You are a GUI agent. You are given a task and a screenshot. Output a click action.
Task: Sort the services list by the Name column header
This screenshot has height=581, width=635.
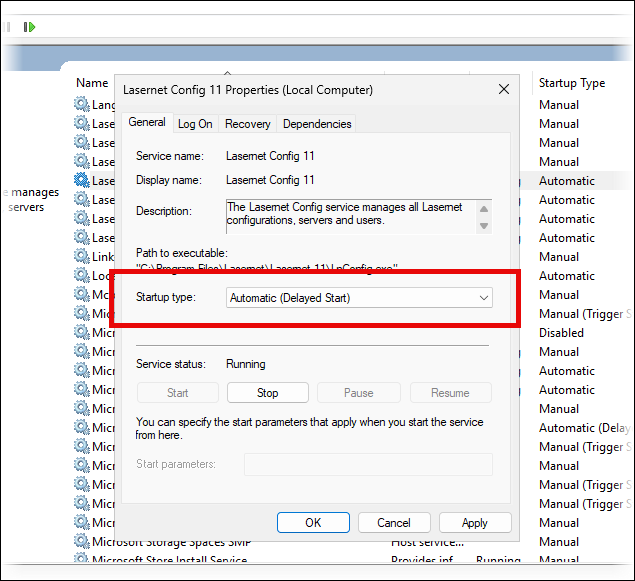(x=92, y=83)
